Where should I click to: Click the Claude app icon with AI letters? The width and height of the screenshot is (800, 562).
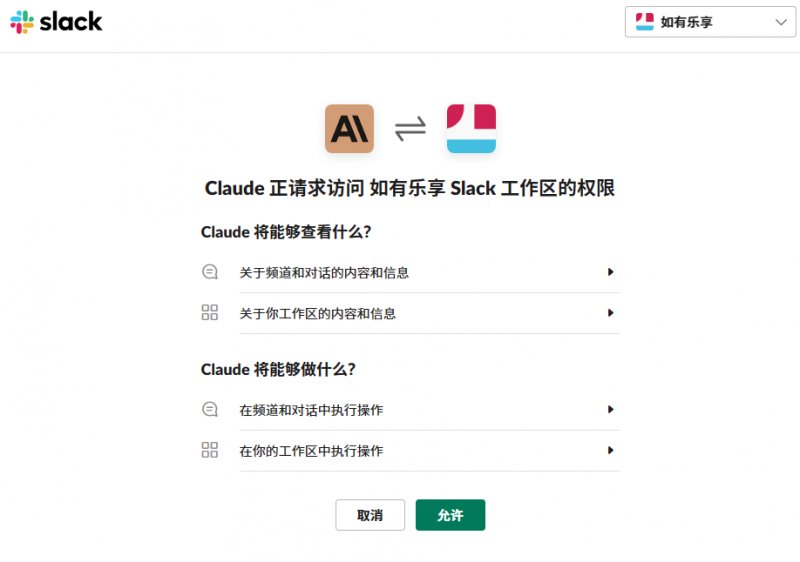pyautogui.click(x=349, y=129)
